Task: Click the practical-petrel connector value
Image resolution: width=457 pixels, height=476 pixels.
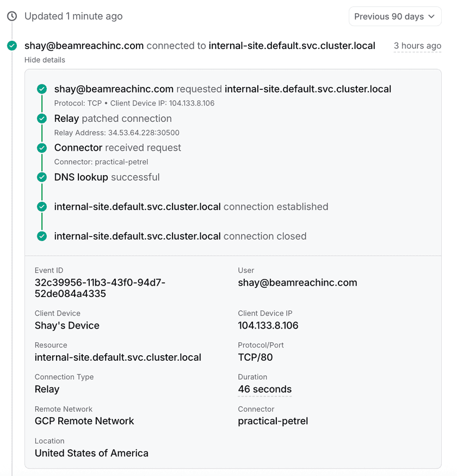Action: click(273, 421)
